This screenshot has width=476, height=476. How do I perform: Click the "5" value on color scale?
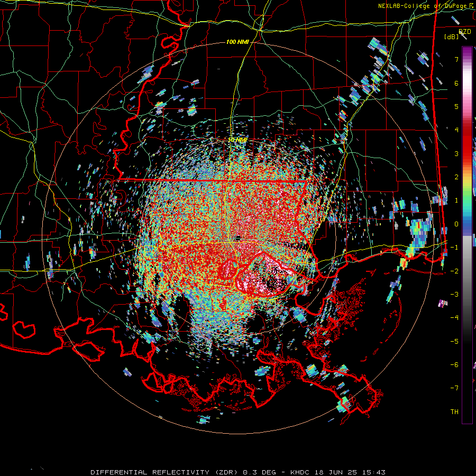tap(456, 106)
